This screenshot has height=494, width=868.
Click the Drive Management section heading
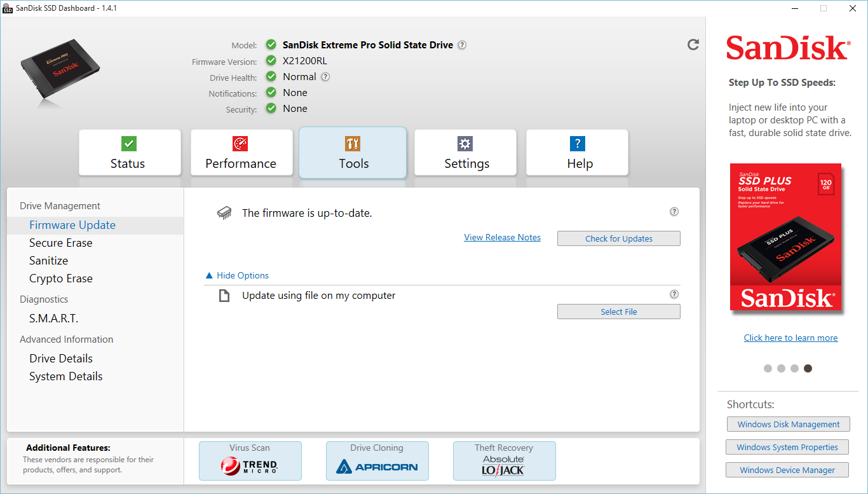point(60,206)
